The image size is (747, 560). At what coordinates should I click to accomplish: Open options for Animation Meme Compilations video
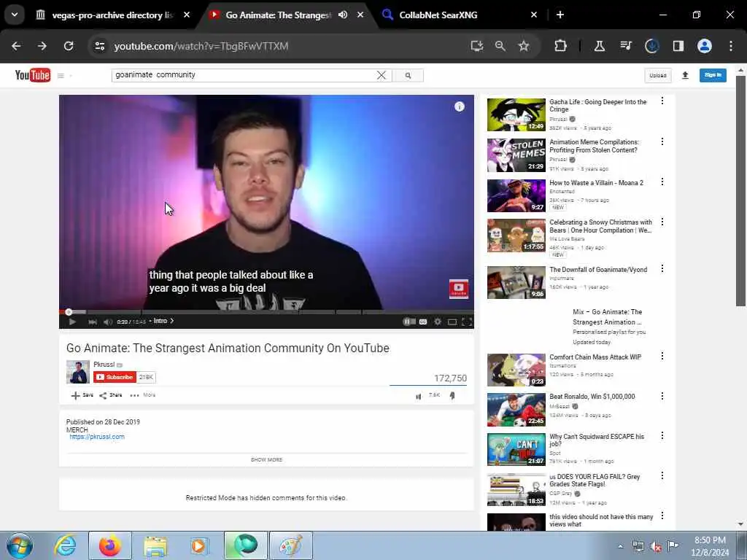tap(662, 141)
